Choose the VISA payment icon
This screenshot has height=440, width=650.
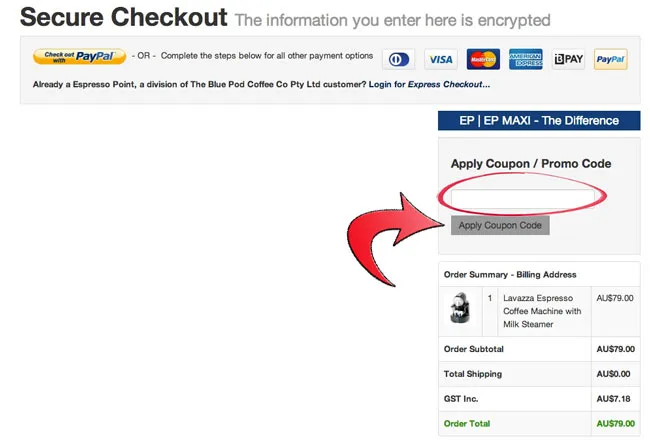[441, 59]
